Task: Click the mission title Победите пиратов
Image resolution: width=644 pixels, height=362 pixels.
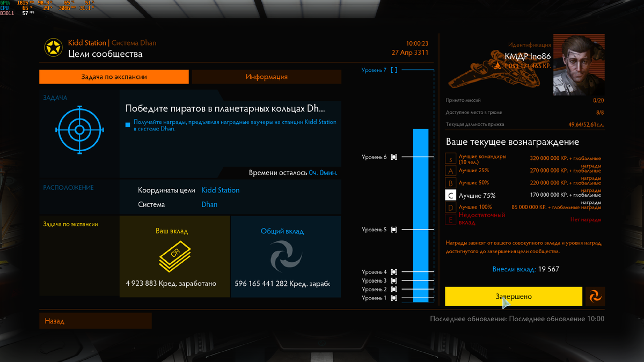Action: (225, 109)
